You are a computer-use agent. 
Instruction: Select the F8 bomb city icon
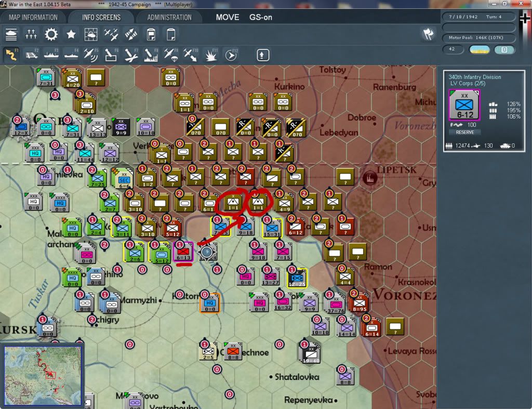pyautogui.click(x=151, y=55)
